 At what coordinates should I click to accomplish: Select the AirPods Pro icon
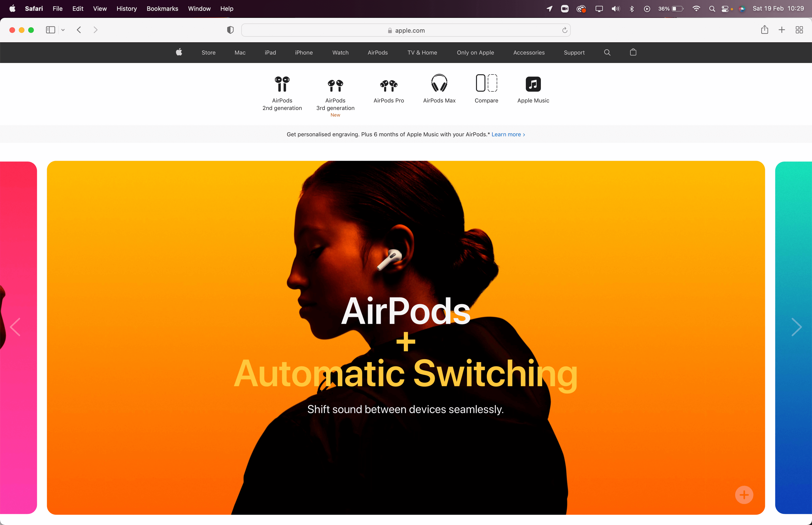click(388, 86)
